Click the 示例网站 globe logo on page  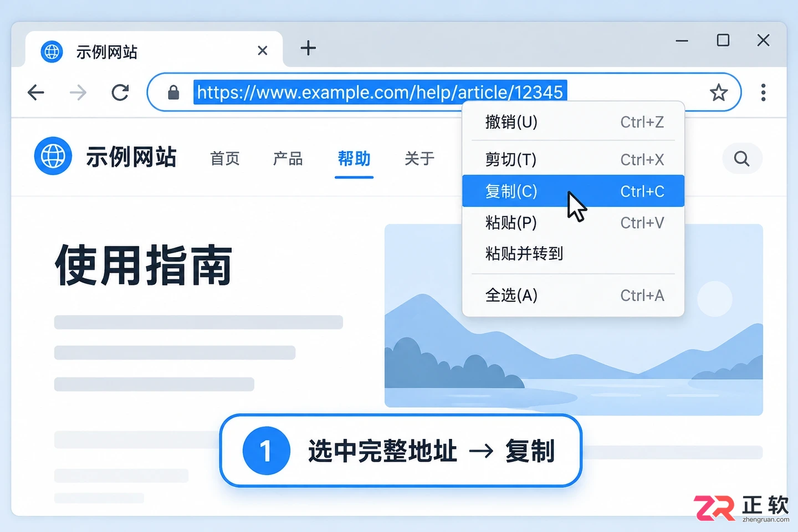[x=53, y=156]
